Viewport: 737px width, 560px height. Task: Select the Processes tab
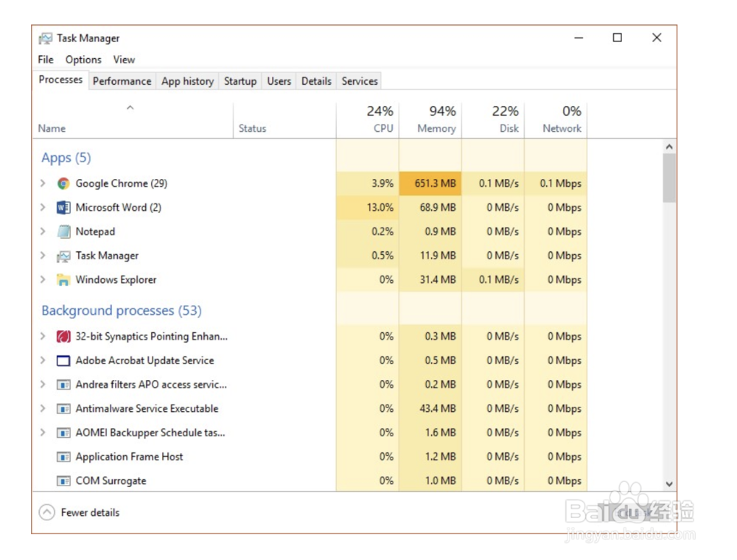tap(60, 80)
